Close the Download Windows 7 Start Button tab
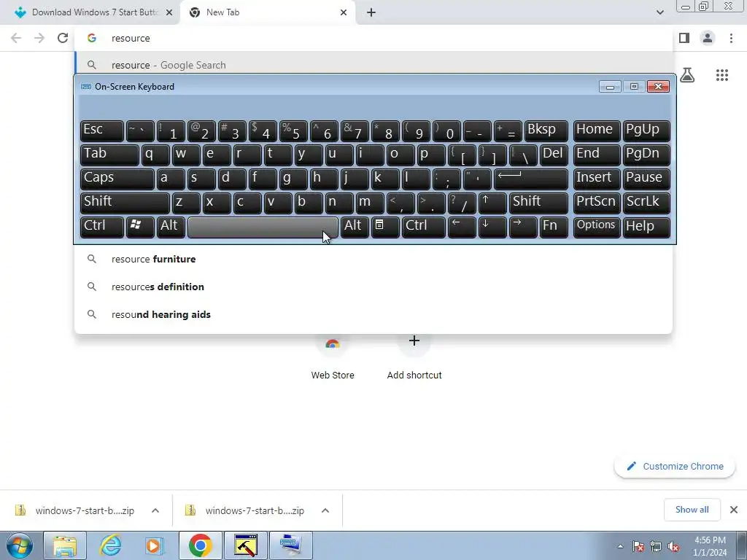Image resolution: width=747 pixels, height=560 pixels. pyautogui.click(x=169, y=12)
